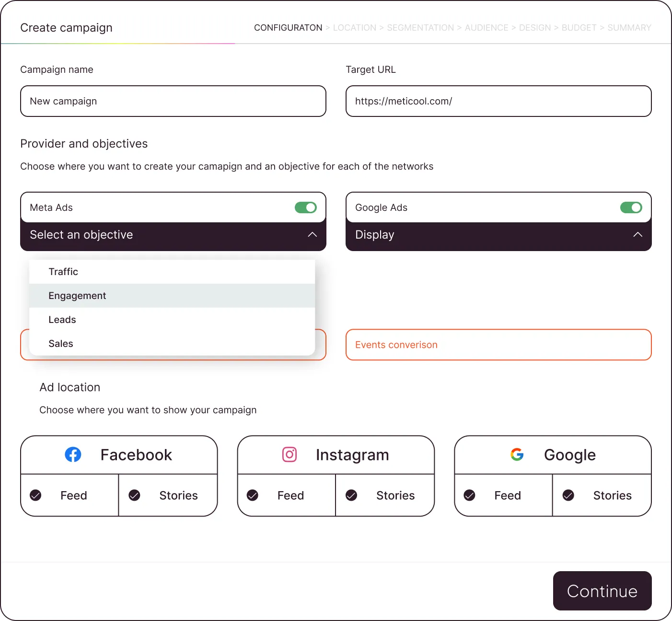Click the Instagram logo icon
This screenshot has width=672, height=621.
(x=290, y=454)
